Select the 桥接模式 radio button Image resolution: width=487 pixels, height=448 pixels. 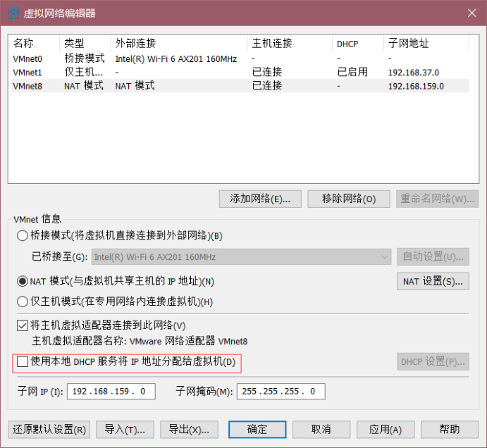(x=23, y=236)
